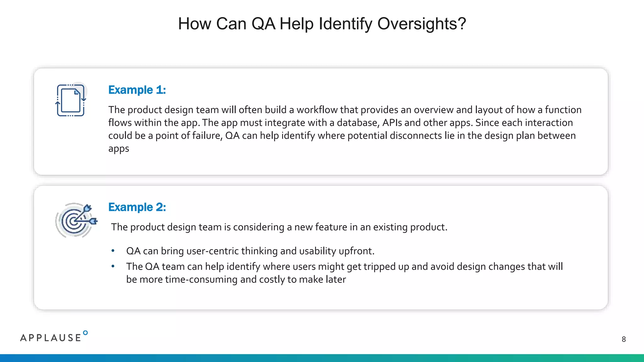Screen dimensions: 644x362
Task: Click the slide title about QA oversights
Action: 322,24
